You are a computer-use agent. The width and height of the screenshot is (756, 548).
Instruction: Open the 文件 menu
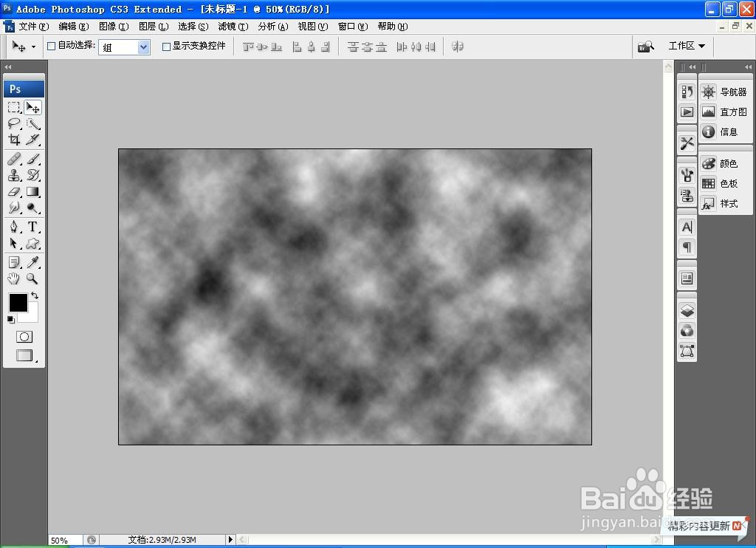tap(33, 27)
